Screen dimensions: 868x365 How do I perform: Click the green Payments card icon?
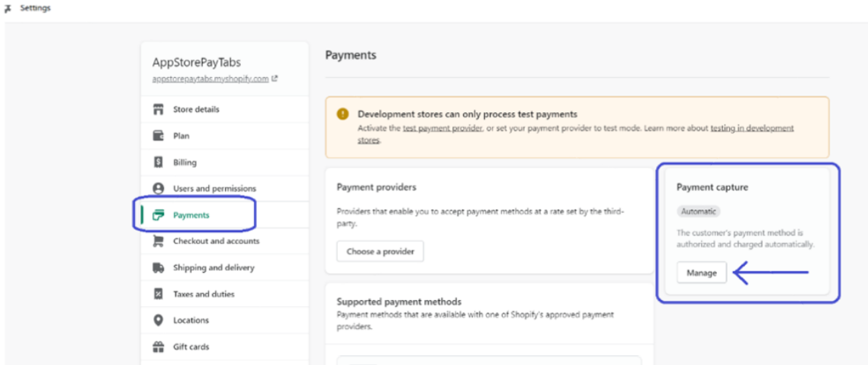(x=159, y=215)
